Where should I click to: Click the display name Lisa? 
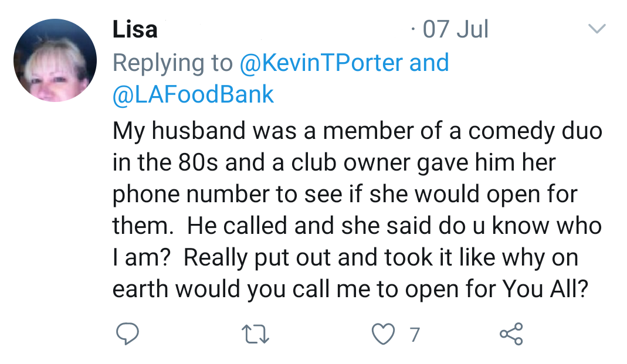pyautogui.click(x=135, y=30)
